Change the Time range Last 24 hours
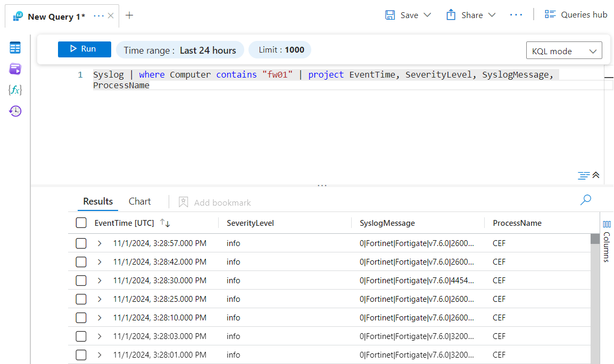 coord(180,50)
